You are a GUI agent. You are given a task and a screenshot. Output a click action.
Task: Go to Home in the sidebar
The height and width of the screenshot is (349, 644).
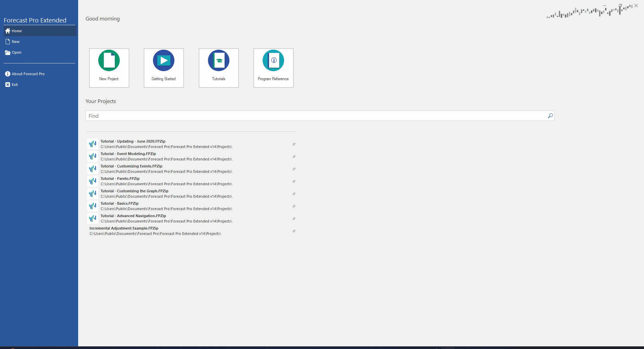(x=40, y=31)
